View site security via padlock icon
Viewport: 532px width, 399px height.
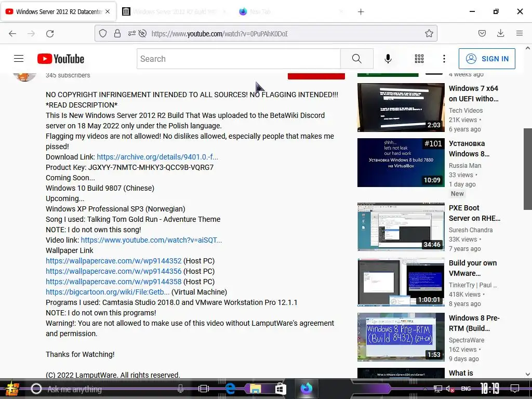[x=117, y=33]
